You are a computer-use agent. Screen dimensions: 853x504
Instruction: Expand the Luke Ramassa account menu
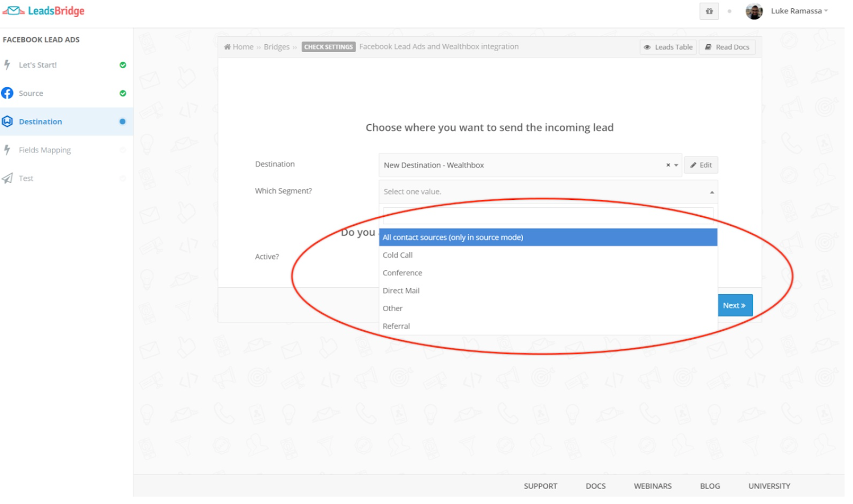[799, 11]
